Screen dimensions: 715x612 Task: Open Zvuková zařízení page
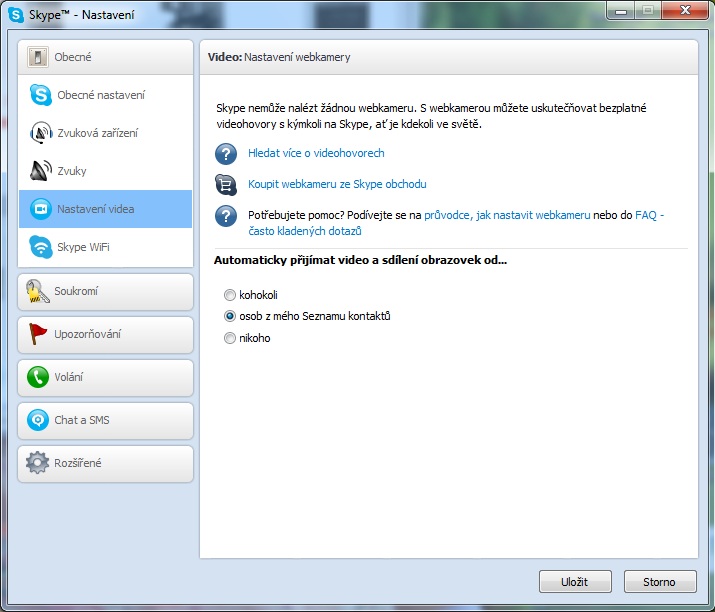[x=105, y=133]
